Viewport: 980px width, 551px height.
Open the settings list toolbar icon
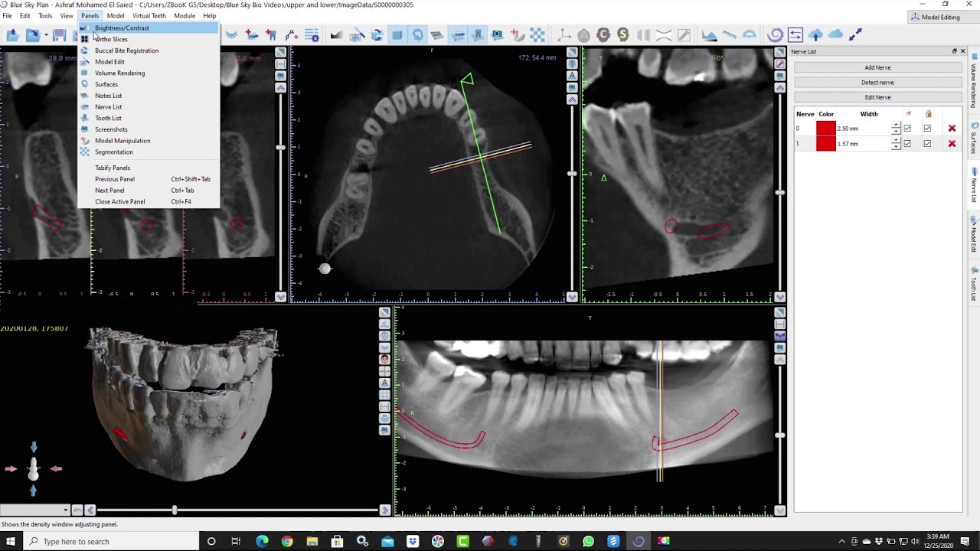coord(312,34)
